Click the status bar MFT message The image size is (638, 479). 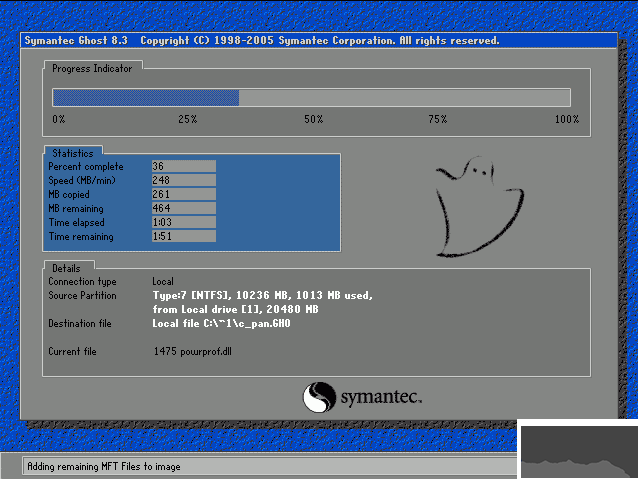pyautogui.click(x=104, y=466)
